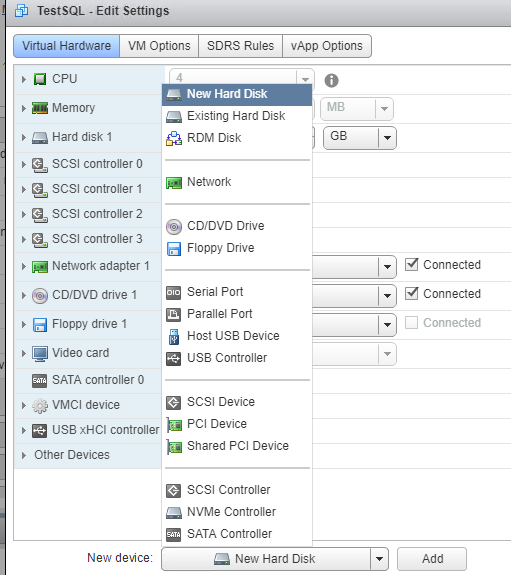Expand the CPU tree row
The width and height of the screenshot is (511, 575).
click(24, 79)
